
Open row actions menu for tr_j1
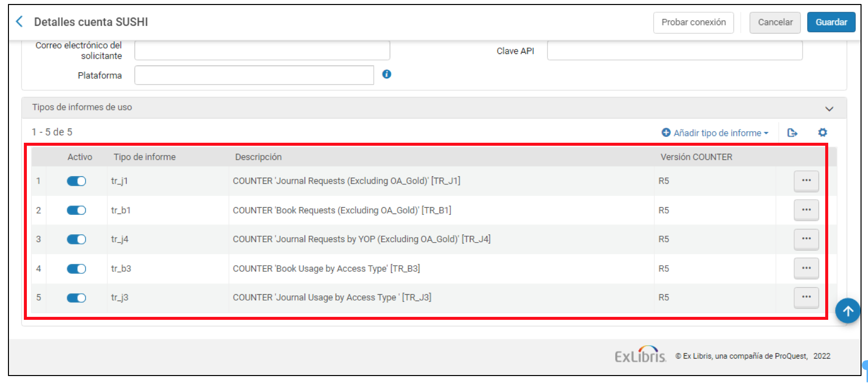(x=806, y=181)
